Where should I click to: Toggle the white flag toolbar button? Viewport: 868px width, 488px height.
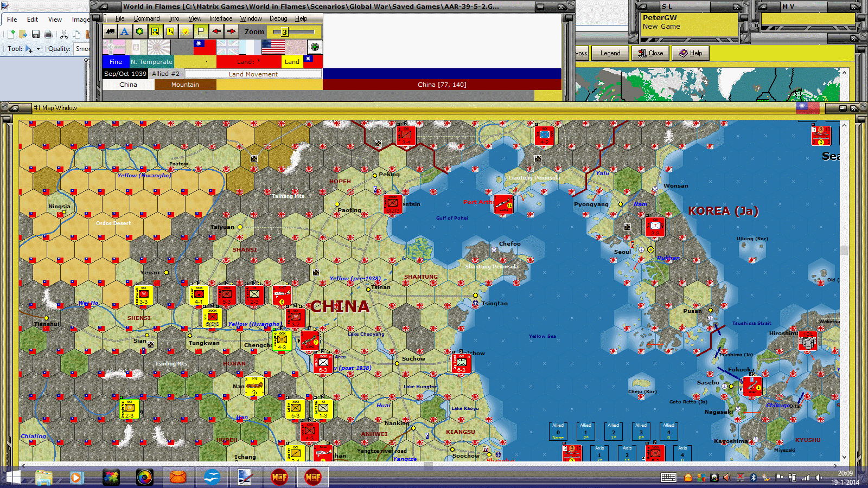point(201,31)
